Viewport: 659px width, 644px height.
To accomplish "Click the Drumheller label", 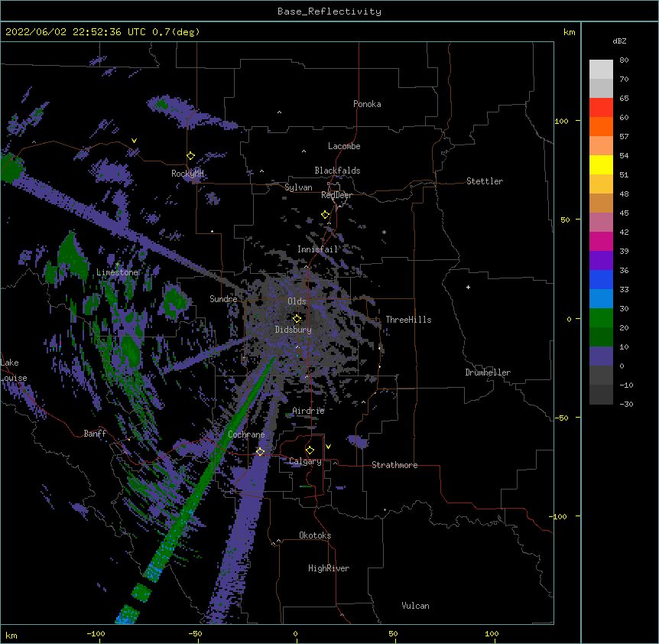I will (x=488, y=372).
